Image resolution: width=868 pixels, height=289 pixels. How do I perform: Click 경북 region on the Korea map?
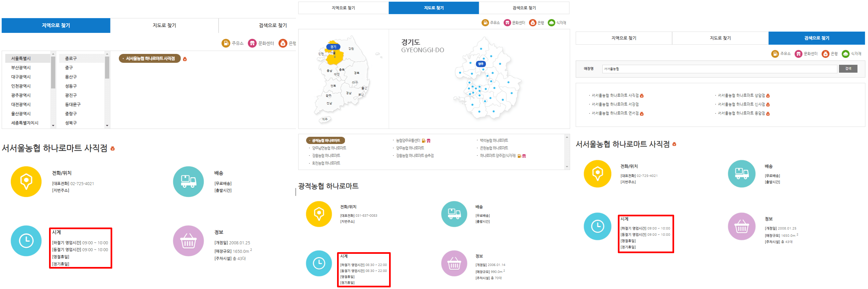[x=356, y=73]
